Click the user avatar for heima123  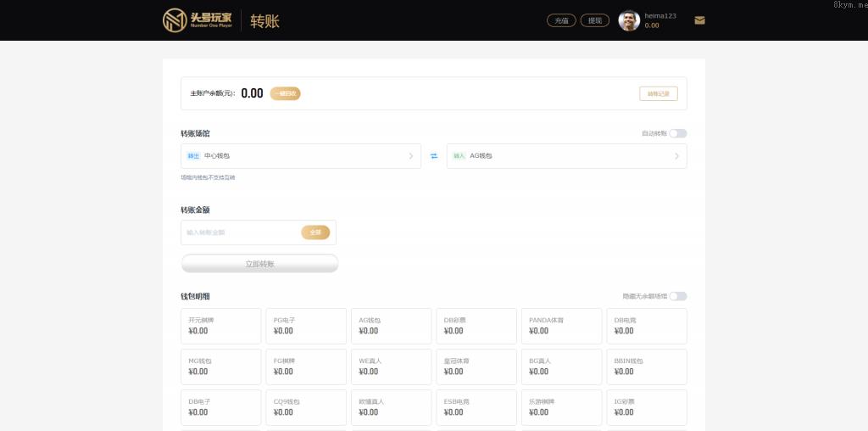coord(629,20)
